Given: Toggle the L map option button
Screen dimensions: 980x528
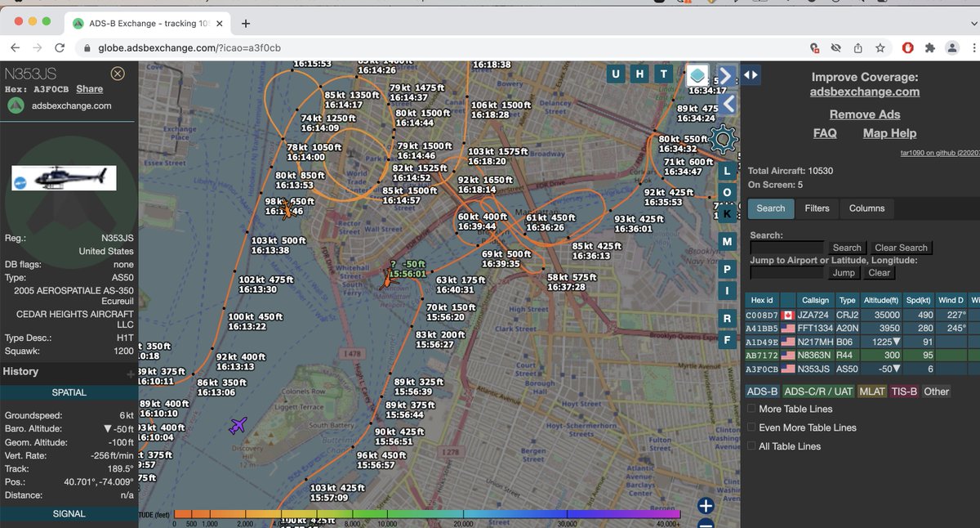Looking at the screenshot, I should (727, 171).
